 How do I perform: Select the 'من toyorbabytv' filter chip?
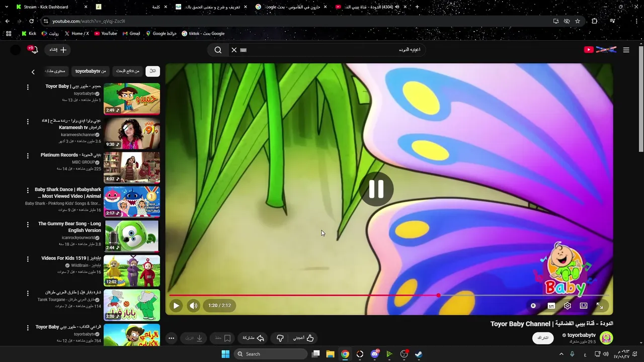pyautogui.click(x=91, y=71)
